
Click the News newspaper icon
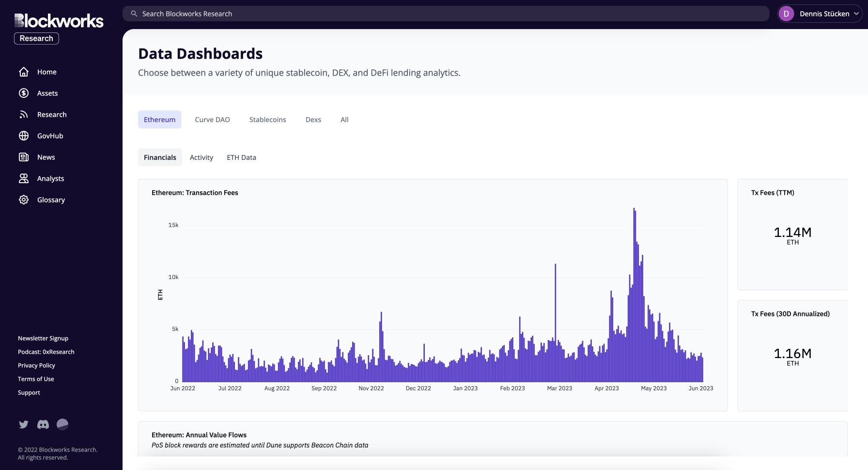[x=24, y=157]
